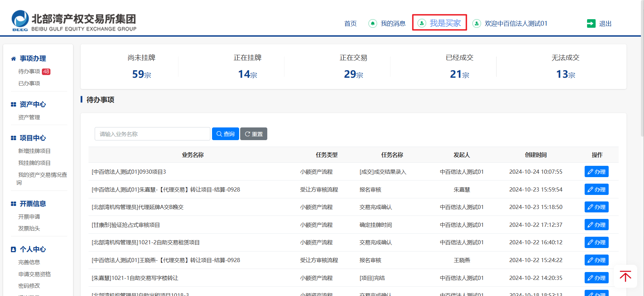This screenshot has height=296, width=644.
Task: Open 申请交易资格 in the sidebar
Action: point(34,274)
